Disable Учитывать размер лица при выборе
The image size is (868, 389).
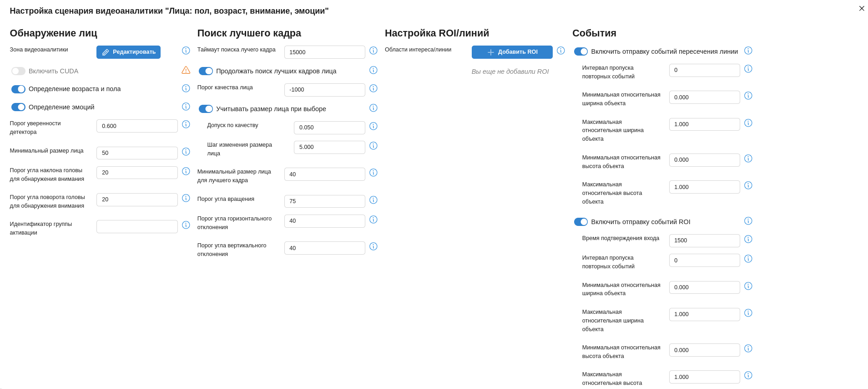pos(206,109)
